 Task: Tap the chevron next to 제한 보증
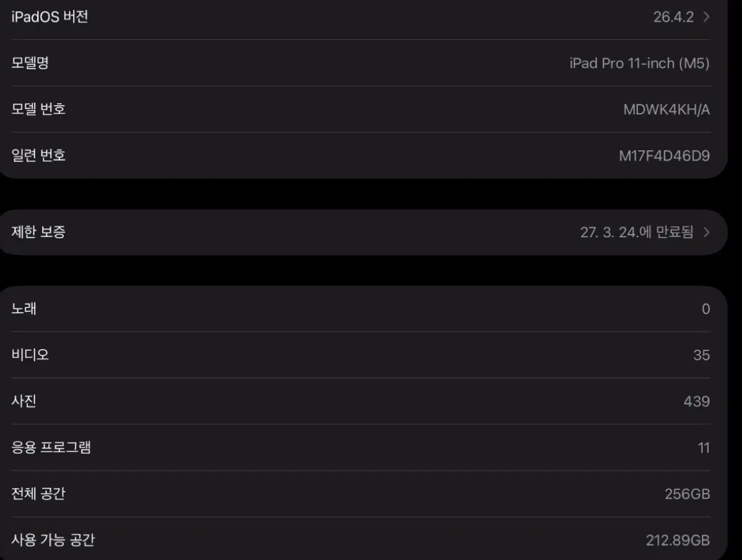coord(707,232)
